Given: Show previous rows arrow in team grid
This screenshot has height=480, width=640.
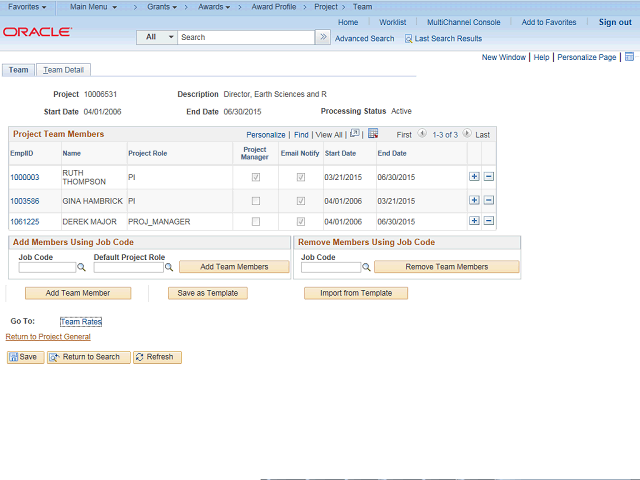Looking at the screenshot, I should [422, 133].
